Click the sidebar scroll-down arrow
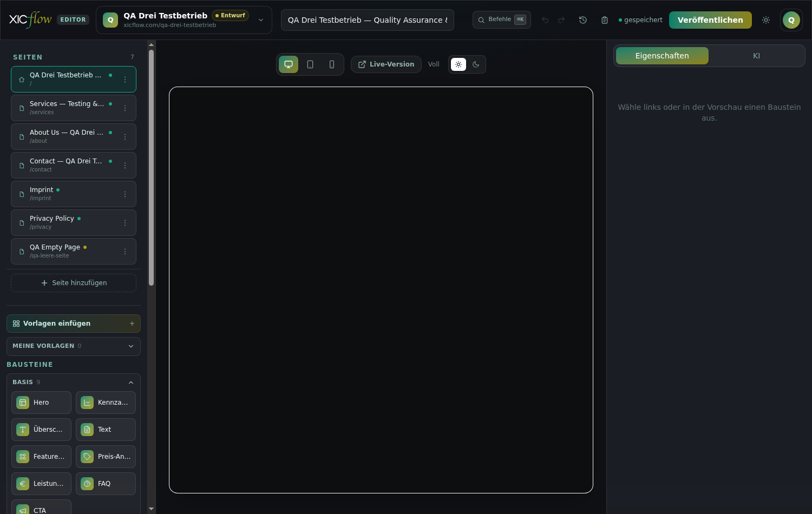 point(151,509)
